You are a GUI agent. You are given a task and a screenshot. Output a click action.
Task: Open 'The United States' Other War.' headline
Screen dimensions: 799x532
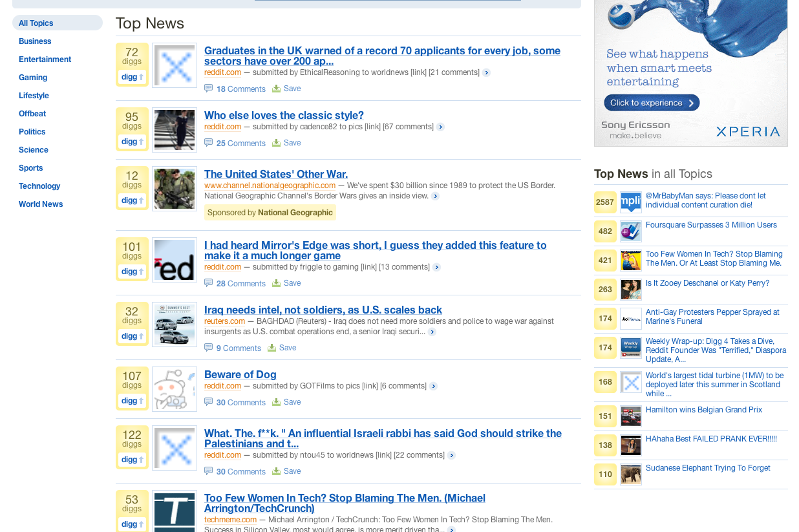pyautogui.click(x=276, y=174)
